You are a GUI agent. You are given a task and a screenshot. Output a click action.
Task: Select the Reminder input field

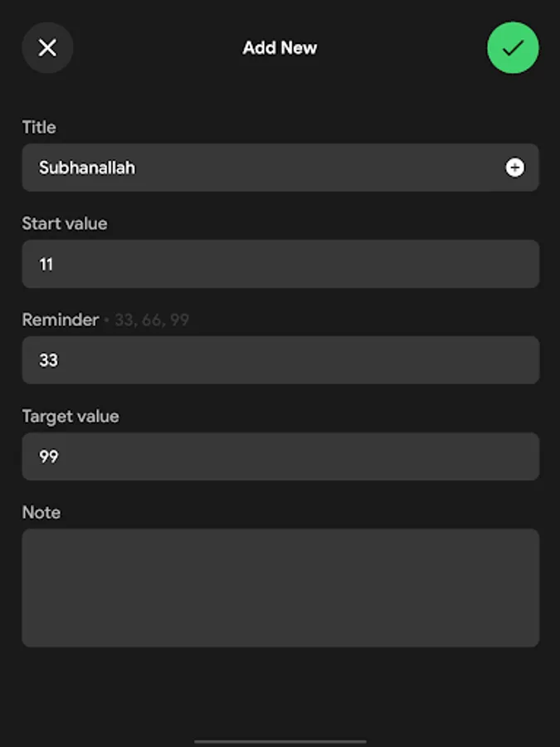280,360
